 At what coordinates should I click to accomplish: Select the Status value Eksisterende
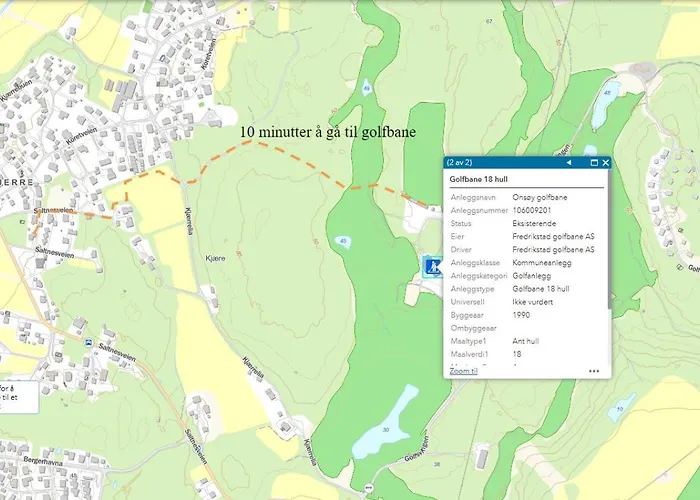tap(534, 223)
